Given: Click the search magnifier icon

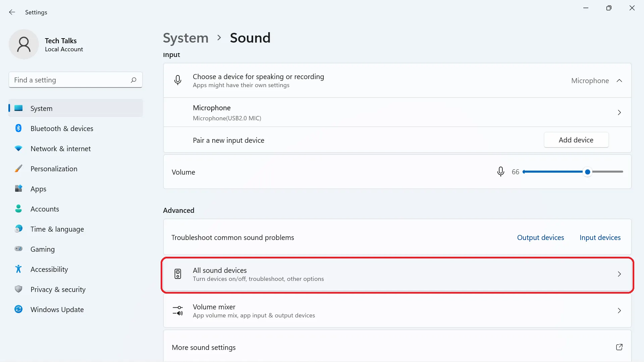Looking at the screenshot, I should coord(133,80).
